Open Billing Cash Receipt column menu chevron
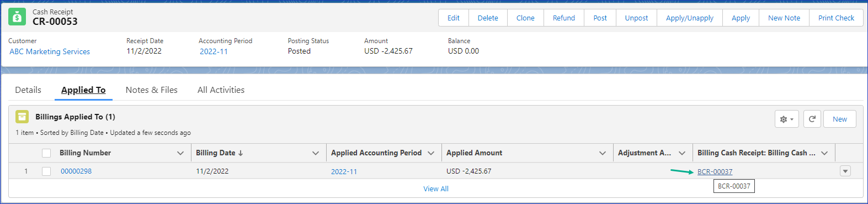 [824, 153]
